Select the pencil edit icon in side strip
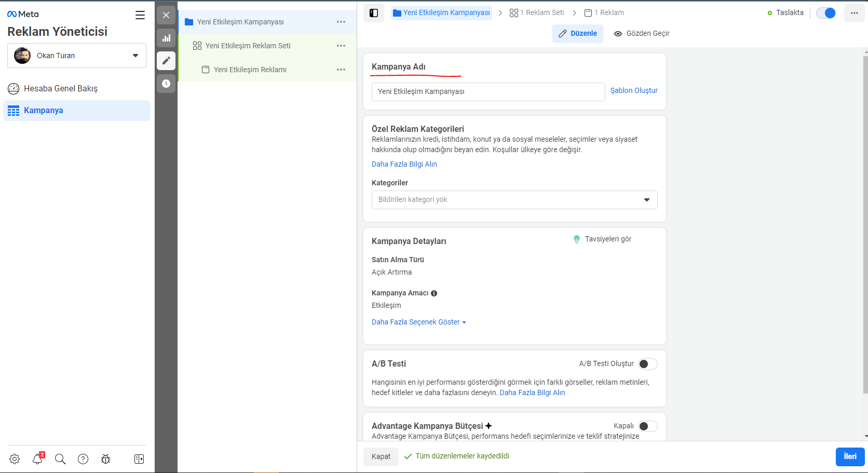 coord(166,61)
